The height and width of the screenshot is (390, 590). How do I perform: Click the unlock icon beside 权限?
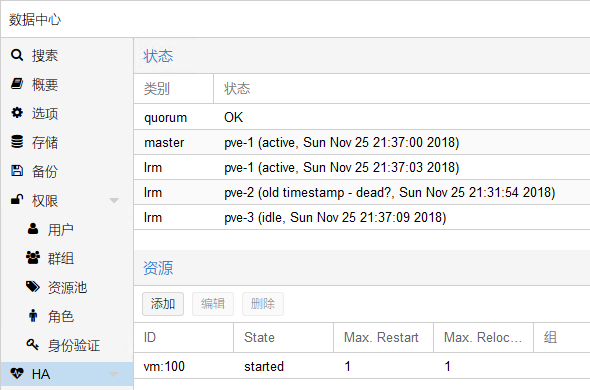(x=17, y=200)
